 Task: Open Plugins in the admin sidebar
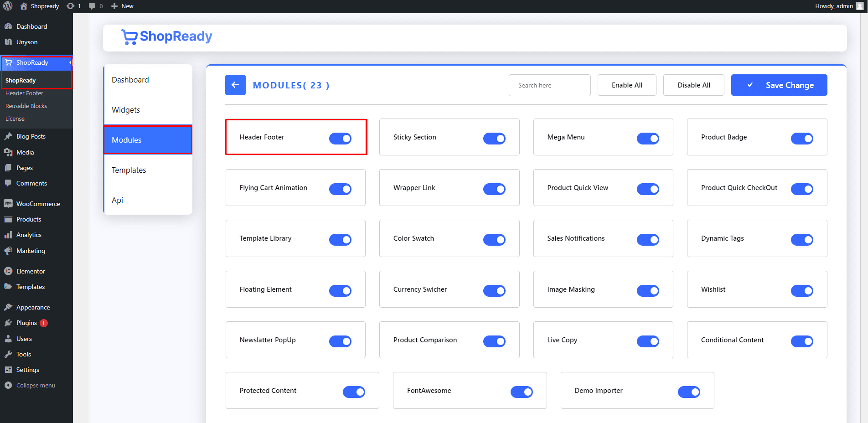pos(26,323)
